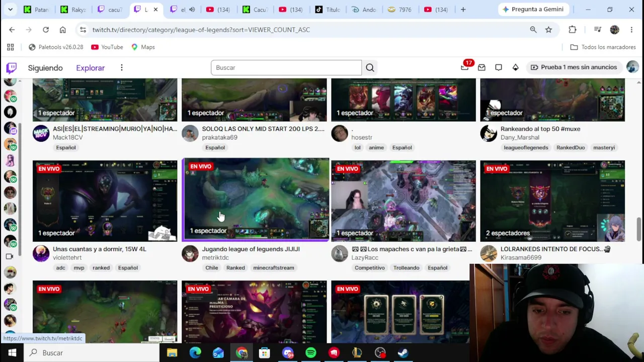Launch Spotify from the taskbar
Screen dimensions: 644x362
point(311,353)
